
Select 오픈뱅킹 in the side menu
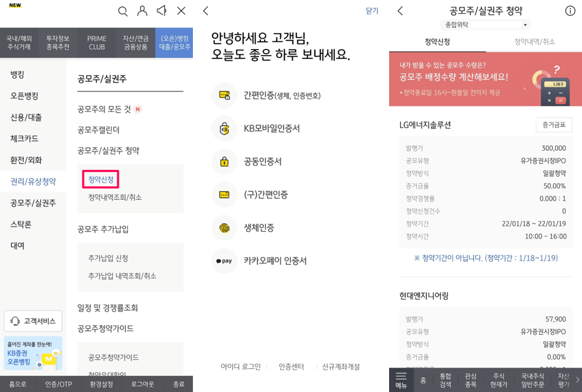coord(24,96)
